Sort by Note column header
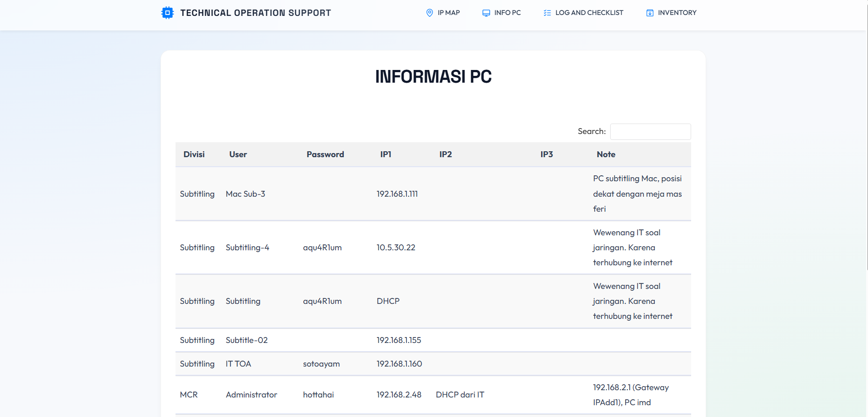The width and height of the screenshot is (868, 417). click(x=606, y=154)
